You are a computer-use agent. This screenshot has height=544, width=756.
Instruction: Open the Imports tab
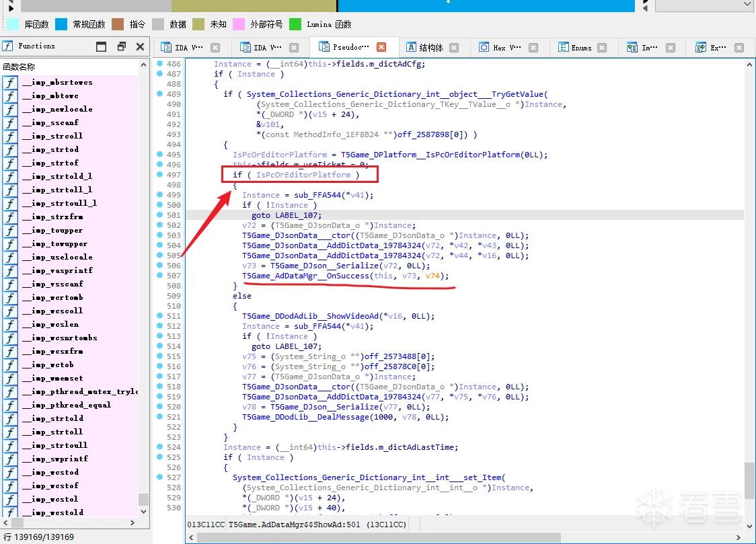(642, 47)
